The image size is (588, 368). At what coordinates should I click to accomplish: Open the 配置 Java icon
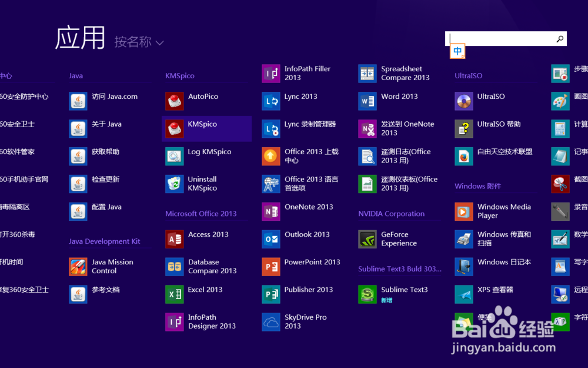pos(78,211)
